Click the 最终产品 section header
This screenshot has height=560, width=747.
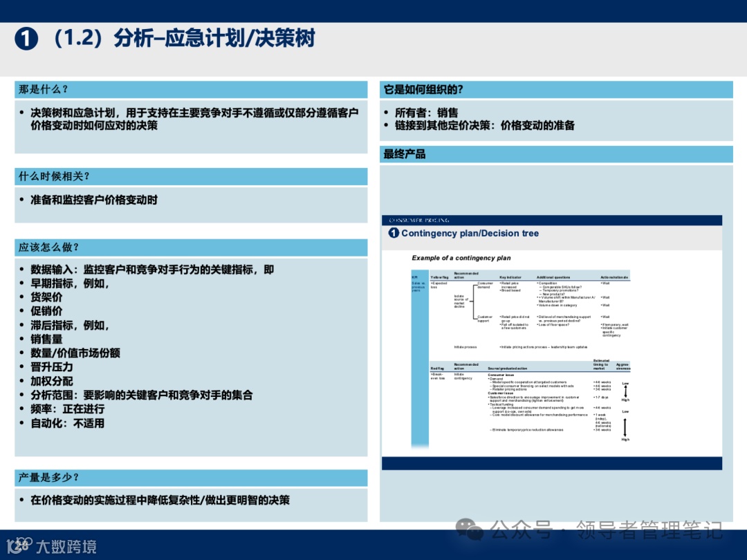click(x=556, y=154)
